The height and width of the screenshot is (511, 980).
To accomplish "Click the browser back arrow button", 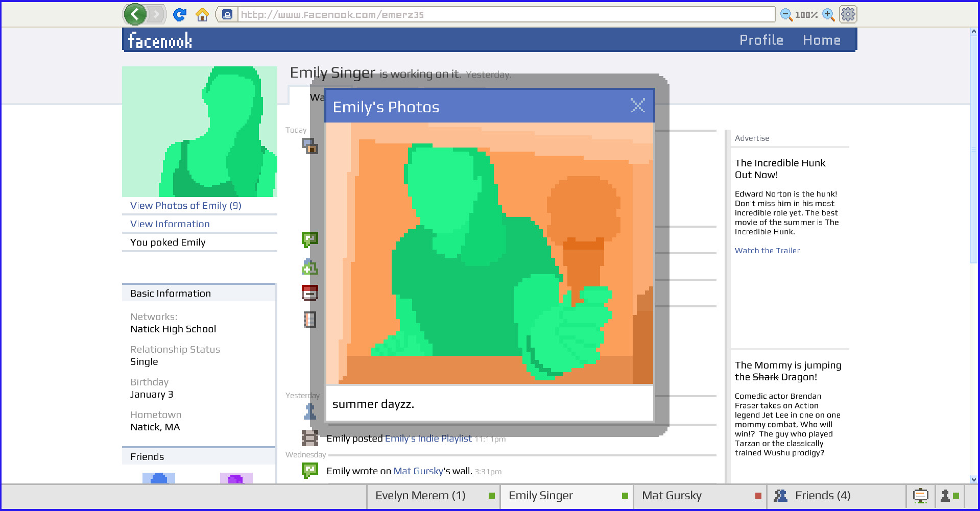I will [x=135, y=14].
